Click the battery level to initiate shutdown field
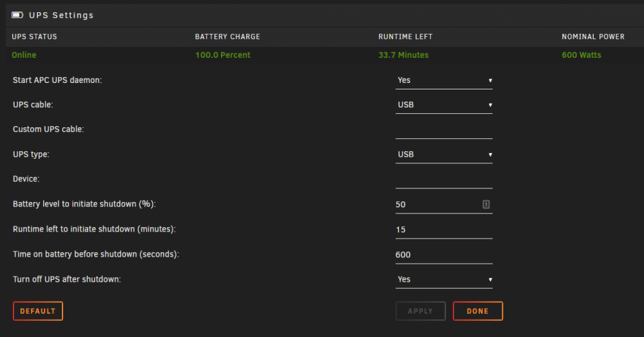 (x=444, y=205)
